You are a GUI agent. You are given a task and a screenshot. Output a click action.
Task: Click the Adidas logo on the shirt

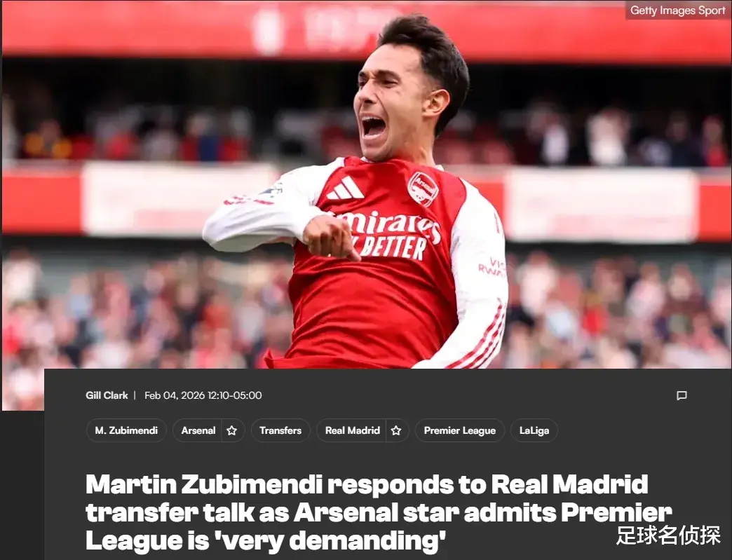344,188
